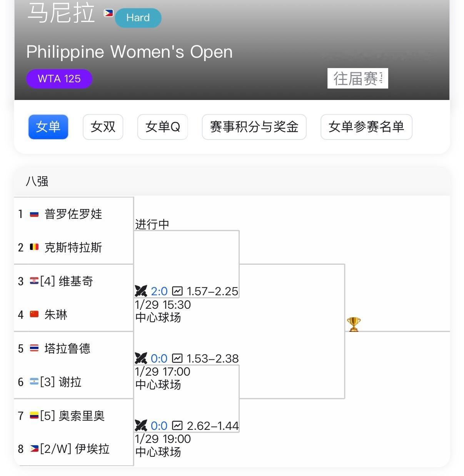View the 女单参赛名单 entry list
Image resolution: width=464 pixels, height=476 pixels.
(x=366, y=127)
